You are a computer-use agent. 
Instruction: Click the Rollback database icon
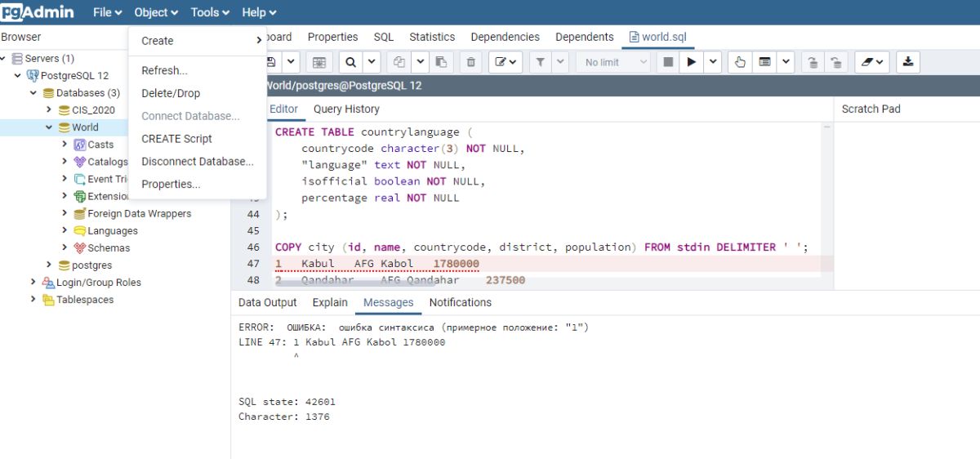[836, 62]
